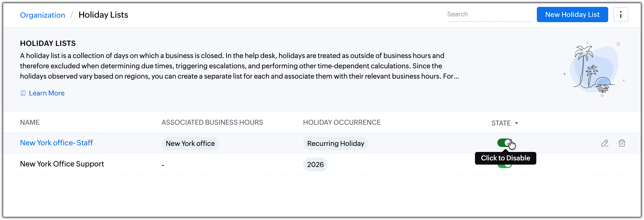Click the STATE column header label
The width and height of the screenshot is (644, 220).
[x=501, y=123]
